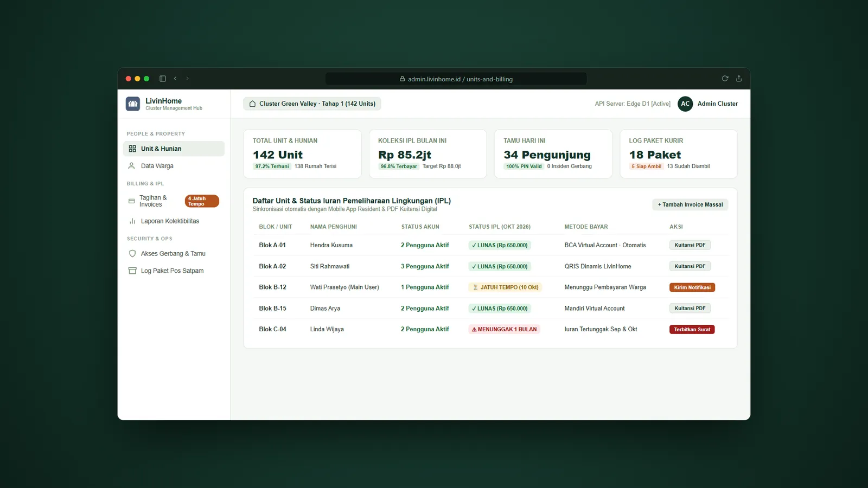This screenshot has height=488, width=868.
Task: Open Unit & Hunian menu item
Action: [174, 149]
